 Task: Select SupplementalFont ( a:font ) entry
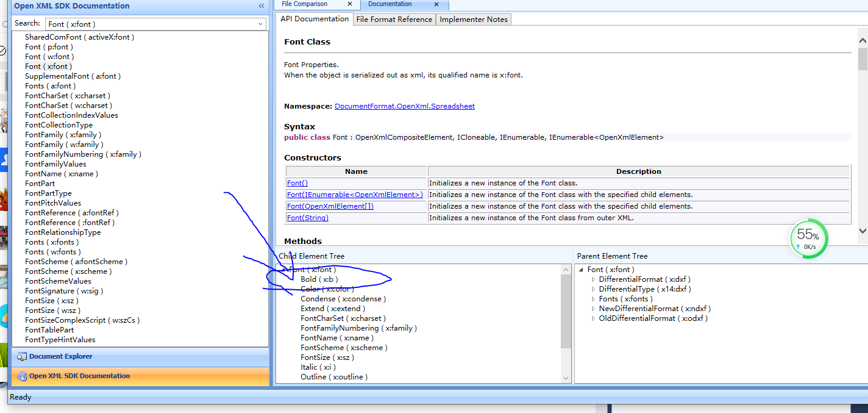point(73,76)
